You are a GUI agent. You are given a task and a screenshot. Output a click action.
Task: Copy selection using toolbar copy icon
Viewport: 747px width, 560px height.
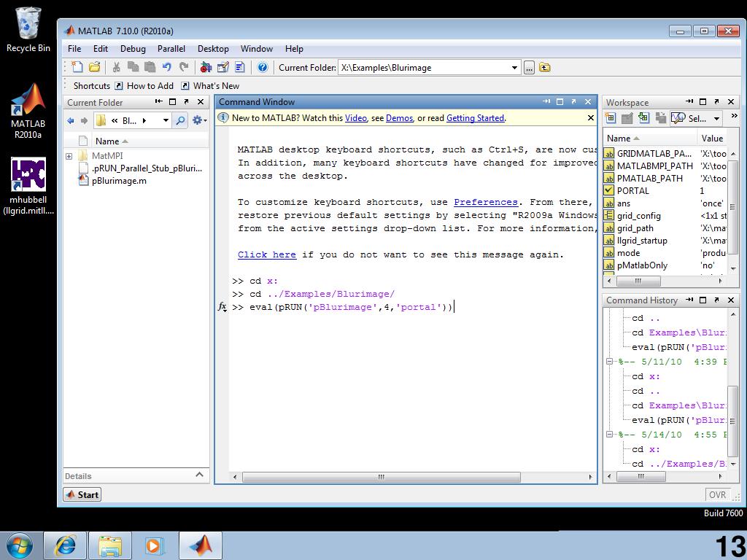pyautogui.click(x=133, y=67)
